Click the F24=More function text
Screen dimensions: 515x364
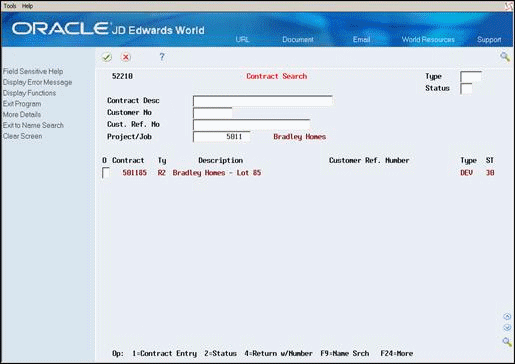point(397,353)
